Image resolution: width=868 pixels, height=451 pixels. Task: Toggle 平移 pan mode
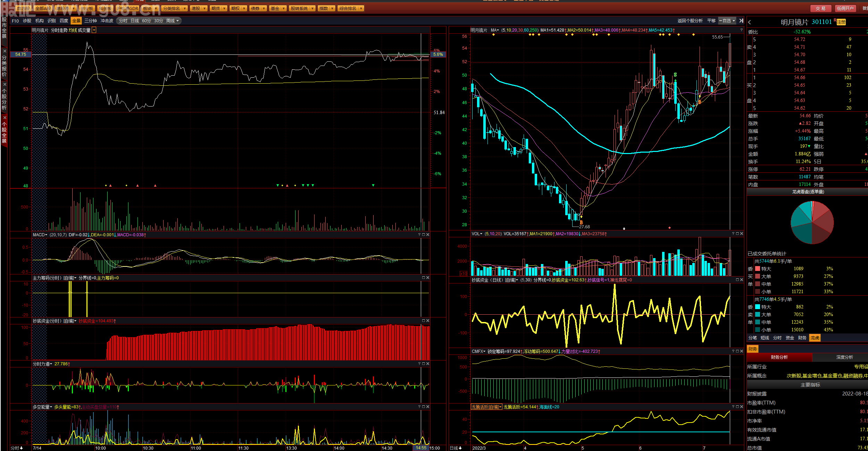[711, 21]
